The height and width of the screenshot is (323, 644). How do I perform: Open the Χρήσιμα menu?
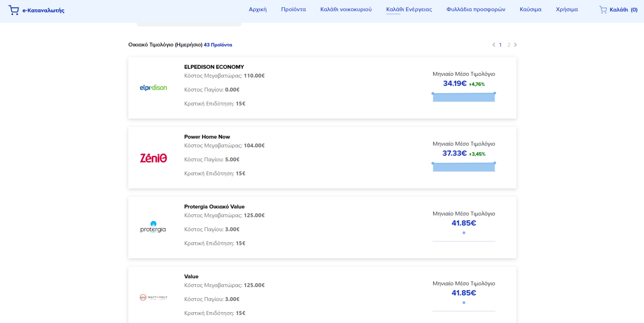tap(567, 9)
